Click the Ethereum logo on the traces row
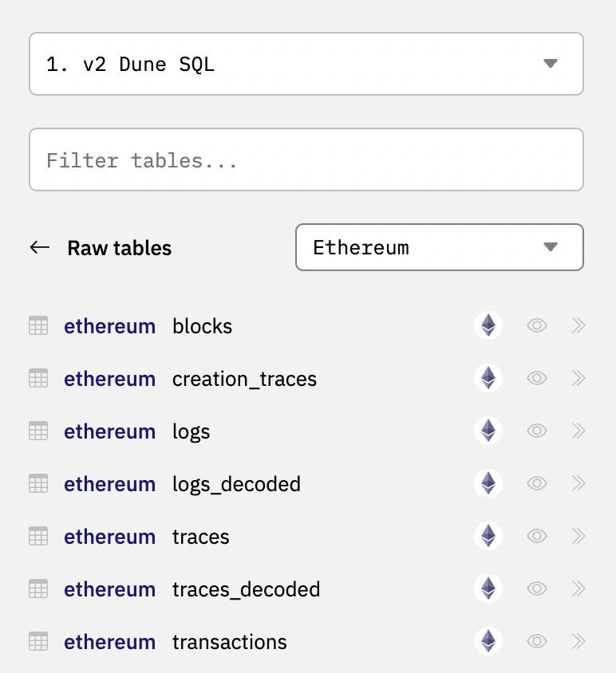The width and height of the screenshot is (616, 673). click(488, 536)
